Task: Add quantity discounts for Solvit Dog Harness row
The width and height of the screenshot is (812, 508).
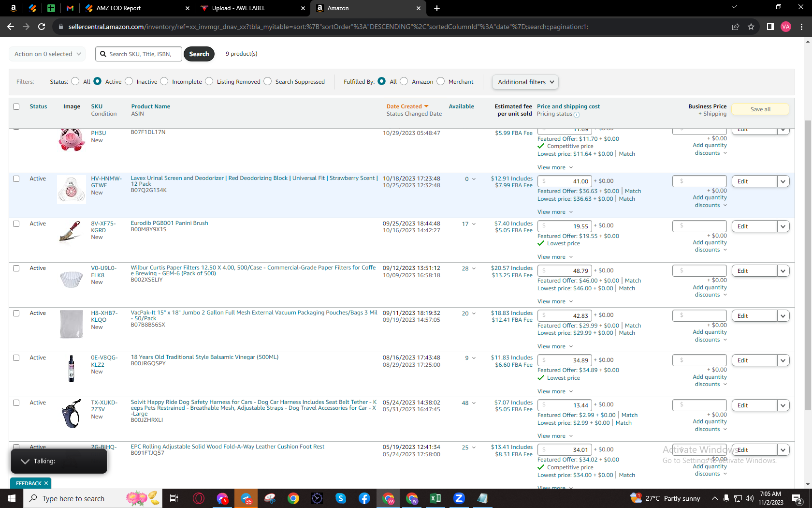Action: (x=710, y=425)
